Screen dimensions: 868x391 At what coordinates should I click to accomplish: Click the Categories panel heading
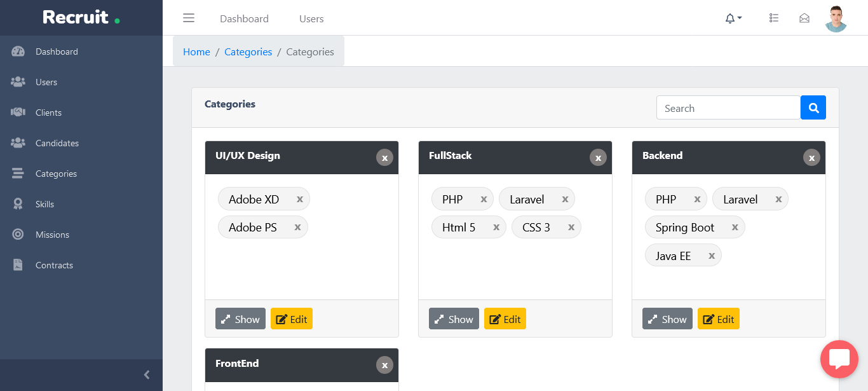point(230,104)
